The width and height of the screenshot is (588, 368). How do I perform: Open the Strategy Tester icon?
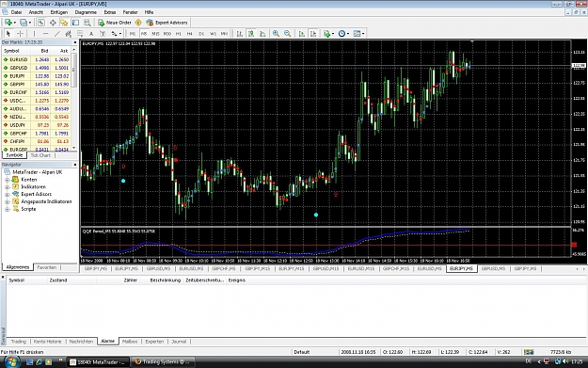pos(87,23)
